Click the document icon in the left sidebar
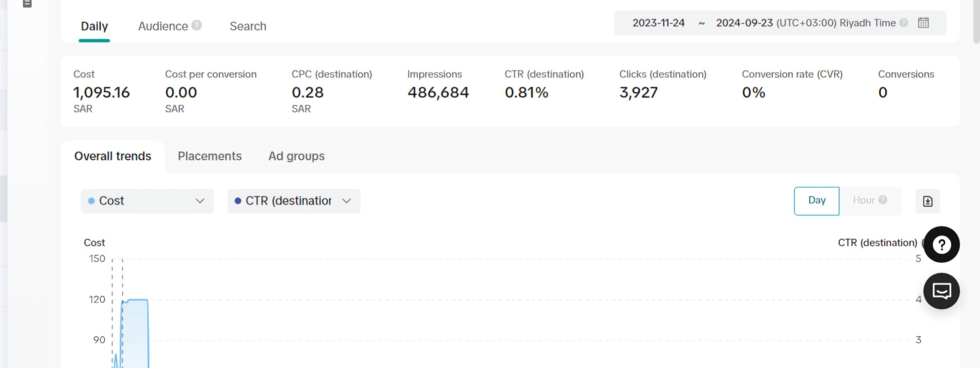The height and width of the screenshot is (368, 980). pos(27,4)
